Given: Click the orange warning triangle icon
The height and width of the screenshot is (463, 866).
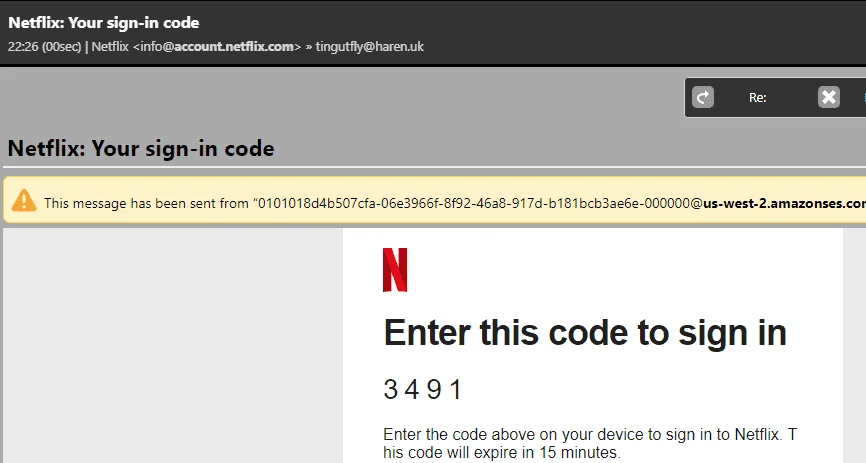Looking at the screenshot, I should pos(24,201).
